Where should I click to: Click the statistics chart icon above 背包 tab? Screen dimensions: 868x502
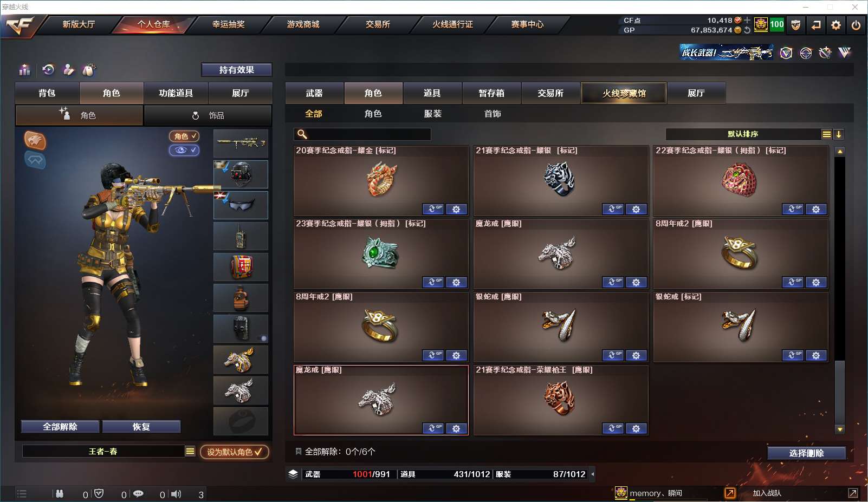[25, 70]
